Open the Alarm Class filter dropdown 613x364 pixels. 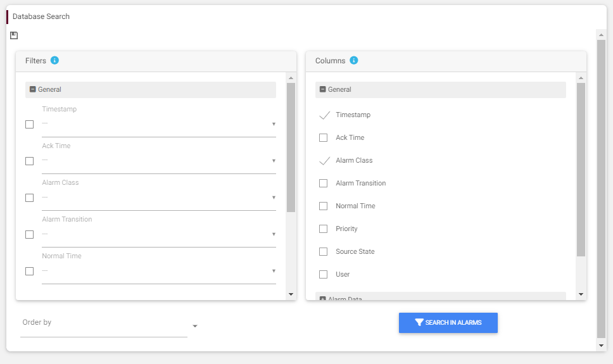pos(158,198)
